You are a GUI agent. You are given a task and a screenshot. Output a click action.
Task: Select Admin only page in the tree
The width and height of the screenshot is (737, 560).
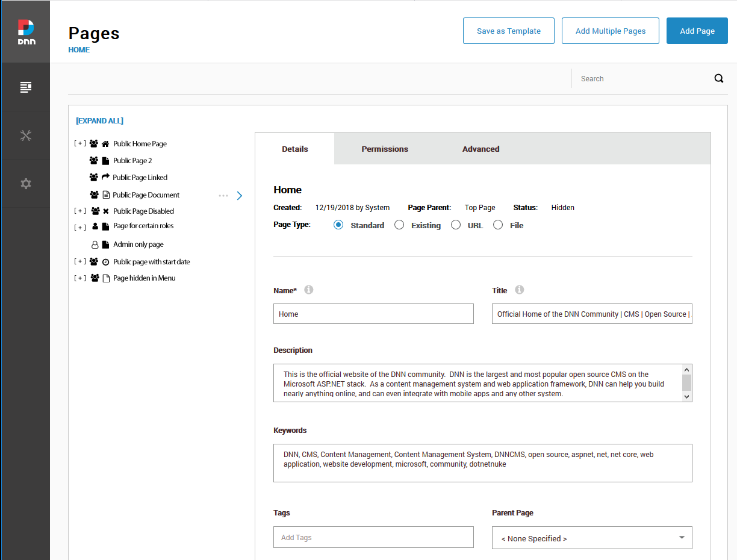coord(138,244)
